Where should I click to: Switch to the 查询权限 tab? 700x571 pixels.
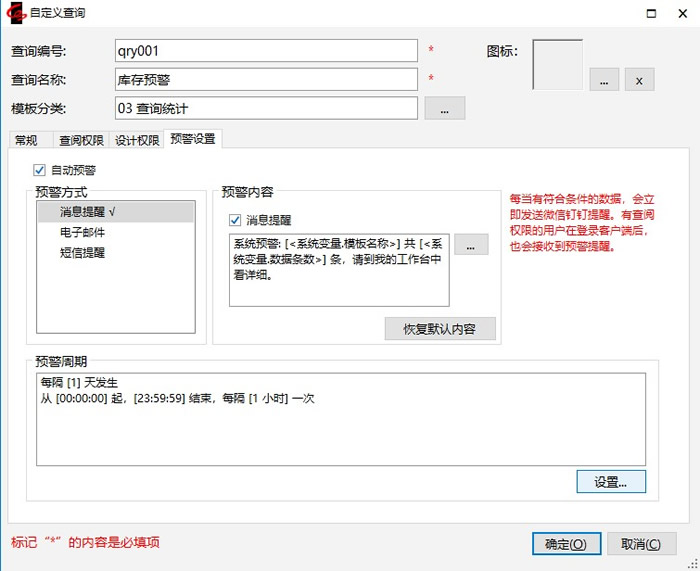tap(80, 140)
